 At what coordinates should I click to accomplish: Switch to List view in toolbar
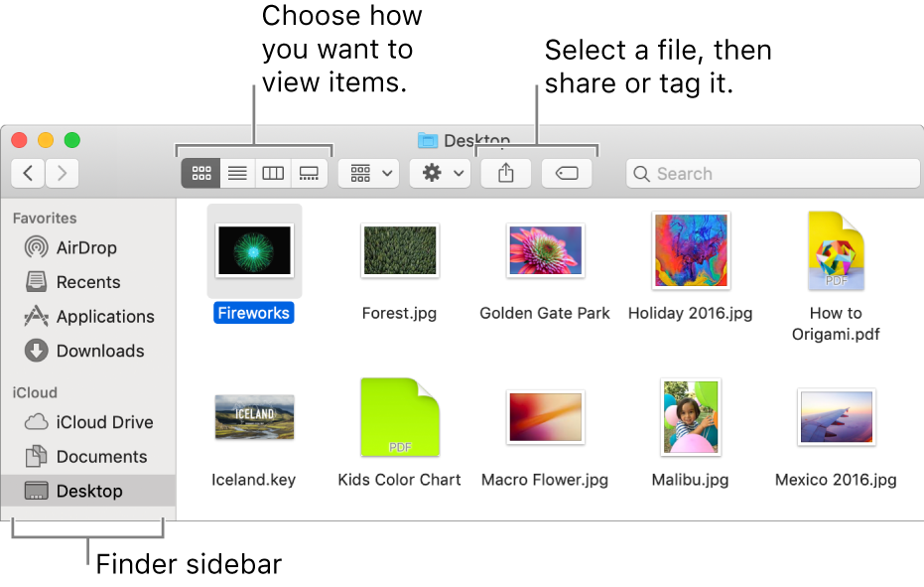point(236,173)
